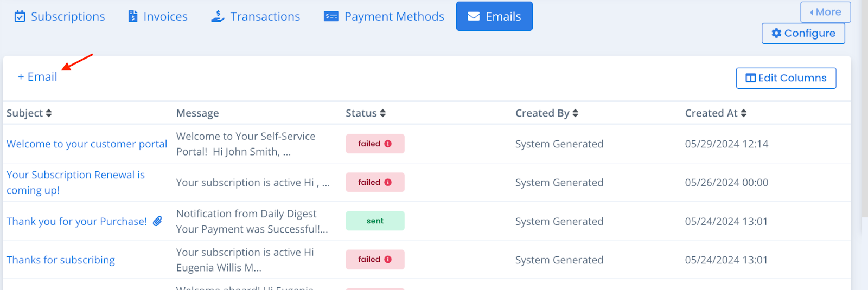Add a new email with + Email
Viewport: 868px width, 290px height.
[37, 77]
